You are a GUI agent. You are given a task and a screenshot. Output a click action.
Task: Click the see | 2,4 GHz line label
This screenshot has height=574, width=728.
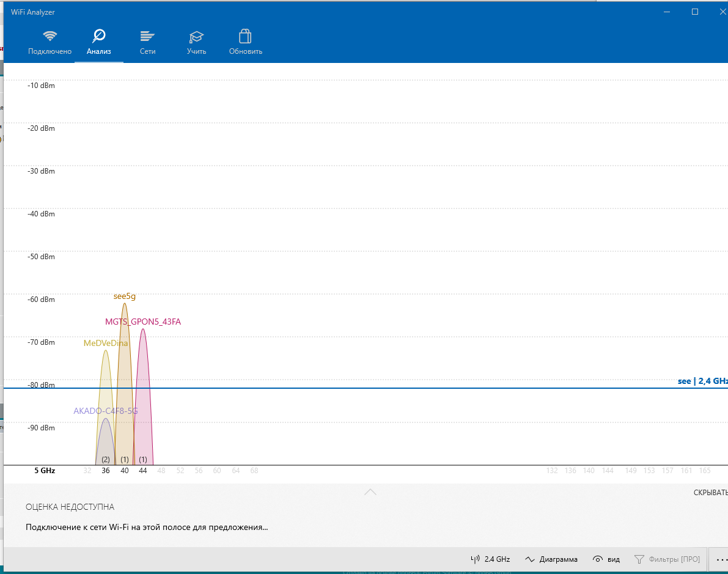(702, 381)
